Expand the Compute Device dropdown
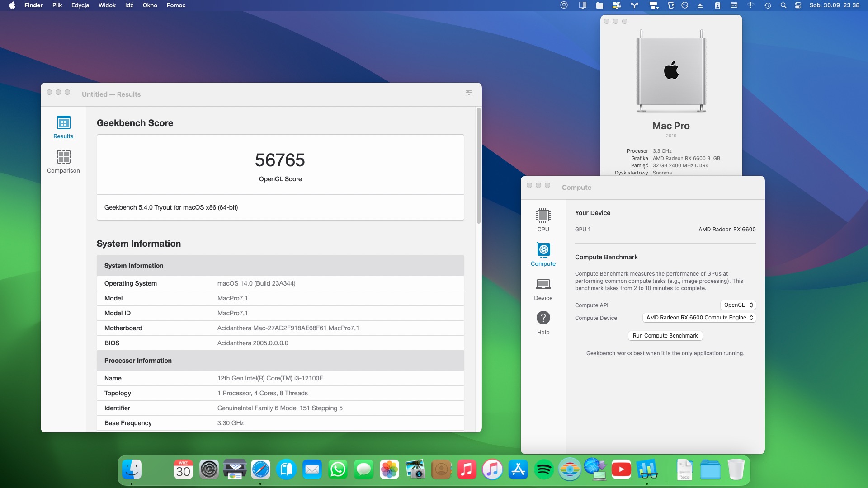Viewport: 868px width, 488px height. (699, 318)
